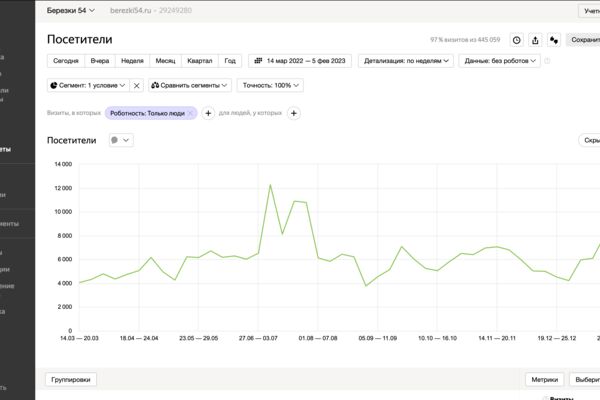
Task: Add a visit condition with the first plus
Action: point(208,113)
